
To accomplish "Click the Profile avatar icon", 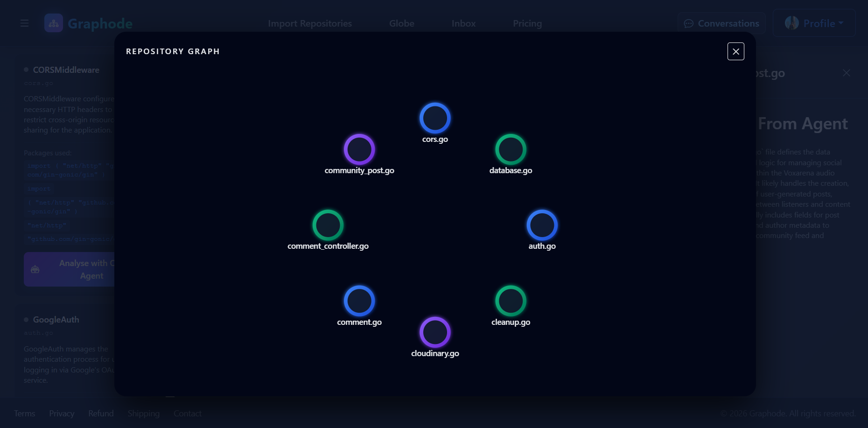I will tap(792, 23).
